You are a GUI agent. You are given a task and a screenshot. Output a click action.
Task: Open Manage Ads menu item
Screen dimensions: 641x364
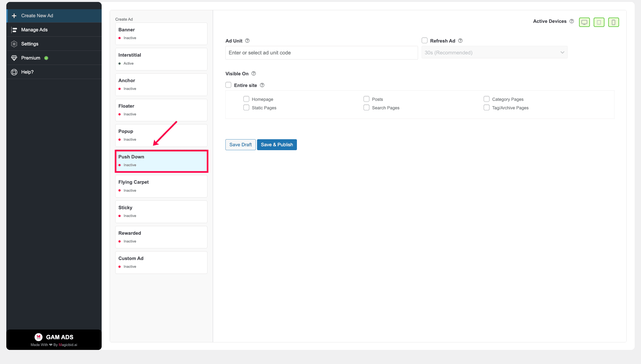[54, 30]
